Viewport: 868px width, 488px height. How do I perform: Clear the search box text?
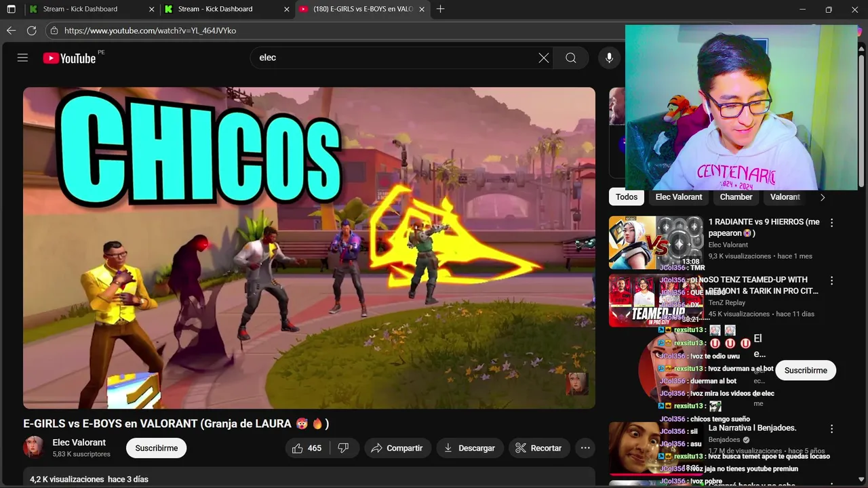point(543,58)
